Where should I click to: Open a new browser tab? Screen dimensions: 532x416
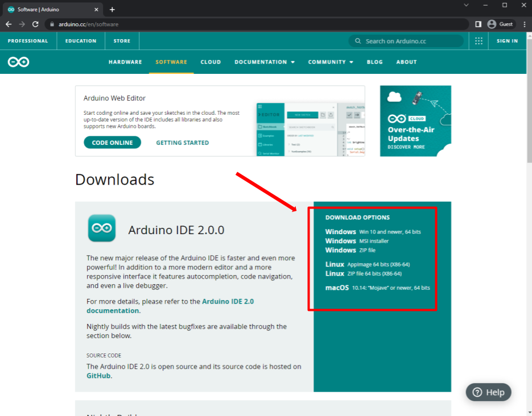click(112, 10)
